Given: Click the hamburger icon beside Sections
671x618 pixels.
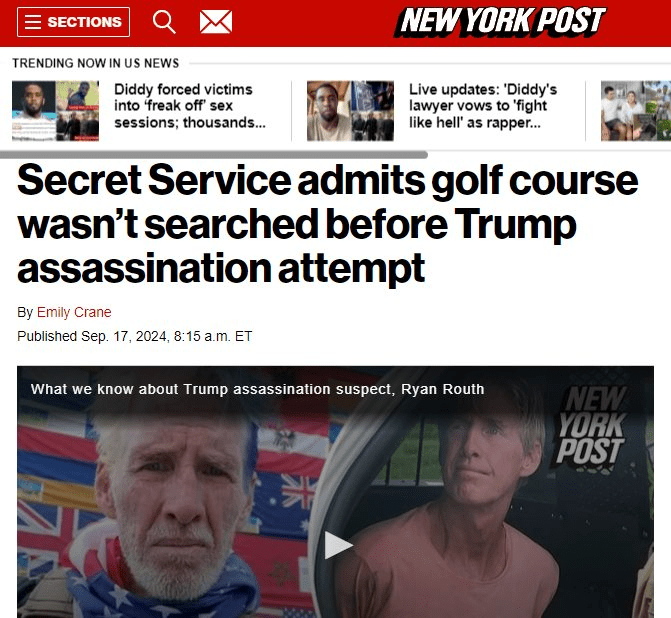Looking at the screenshot, I should [x=33, y=22].
